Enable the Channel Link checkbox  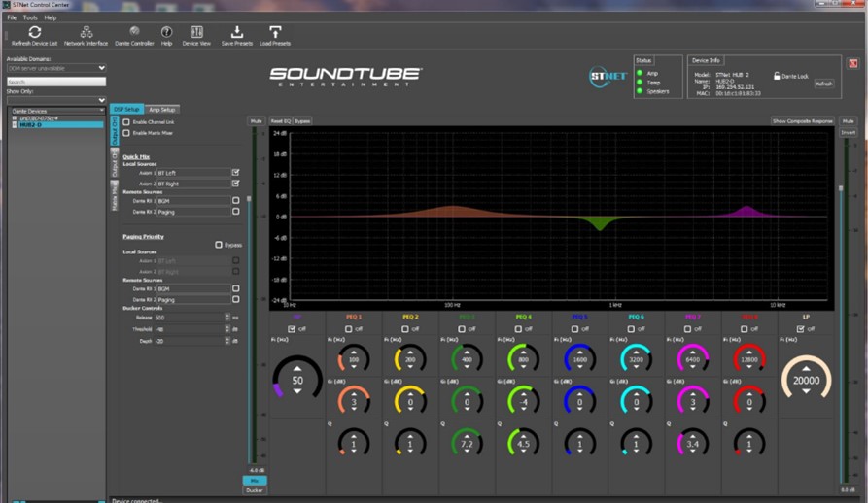(x=126, y=122)
